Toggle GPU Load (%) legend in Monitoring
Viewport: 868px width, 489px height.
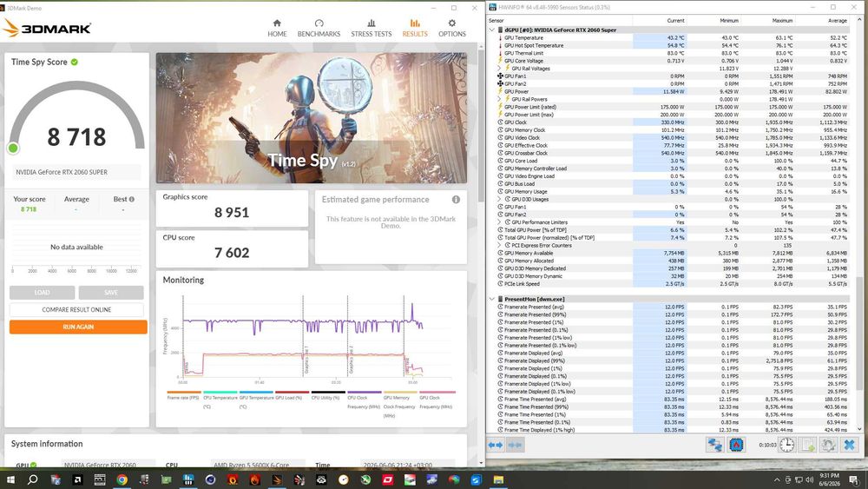pos(292,395)
